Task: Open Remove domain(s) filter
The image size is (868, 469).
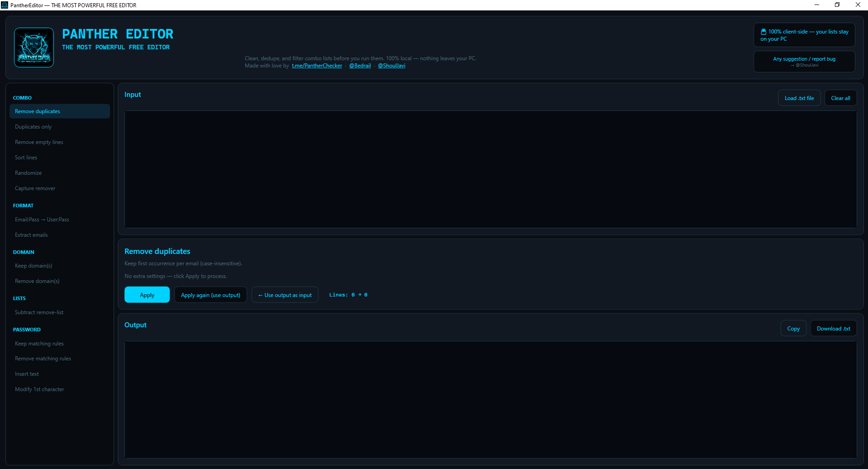Action: pyautogui.click(x=60, y=281)
